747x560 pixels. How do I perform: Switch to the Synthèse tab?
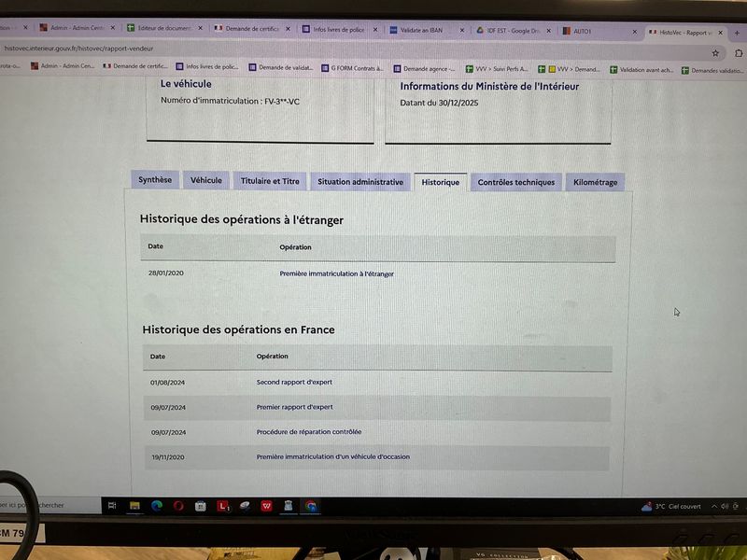(x=155, y=180)
